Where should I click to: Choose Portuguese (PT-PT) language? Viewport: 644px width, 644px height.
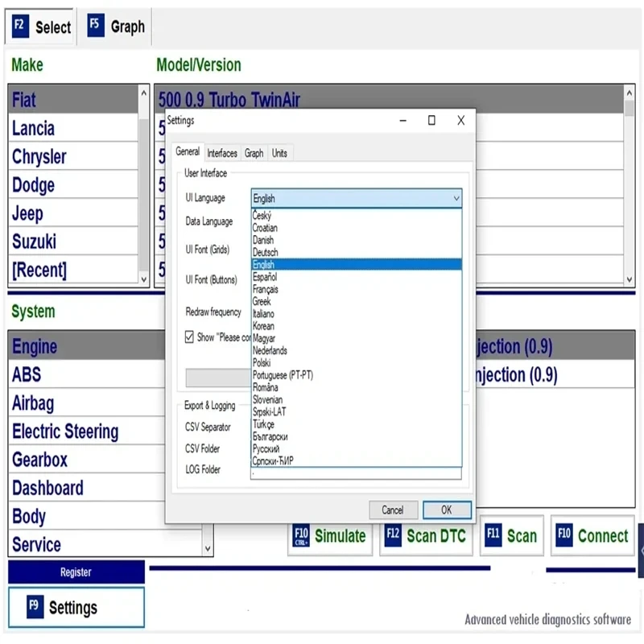356,375
